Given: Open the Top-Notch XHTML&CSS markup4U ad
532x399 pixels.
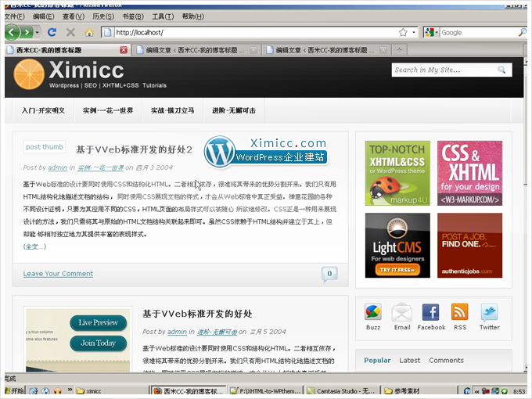Looking at the screenshot, I should pyautogui.click(x=397, y=174).
